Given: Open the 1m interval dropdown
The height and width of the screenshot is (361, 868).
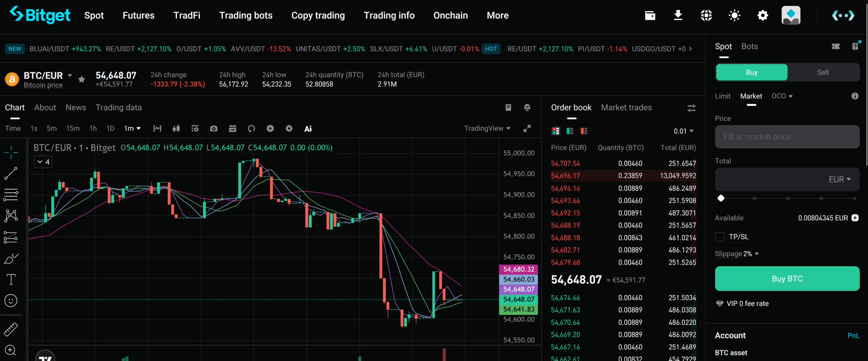Looking at the screenshot, I should click(x=132, y=128).
